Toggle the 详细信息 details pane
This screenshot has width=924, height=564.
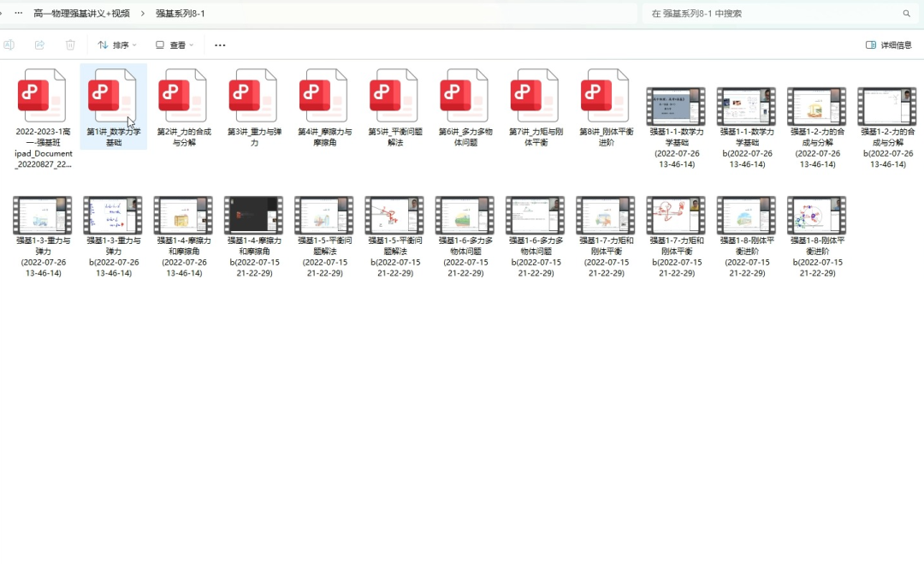pos(888,45)
